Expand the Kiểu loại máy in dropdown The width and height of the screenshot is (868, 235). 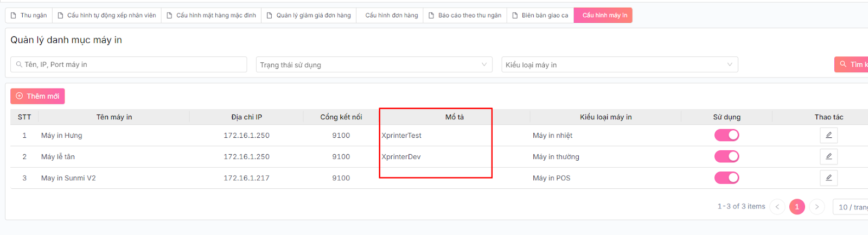(620, 65)
